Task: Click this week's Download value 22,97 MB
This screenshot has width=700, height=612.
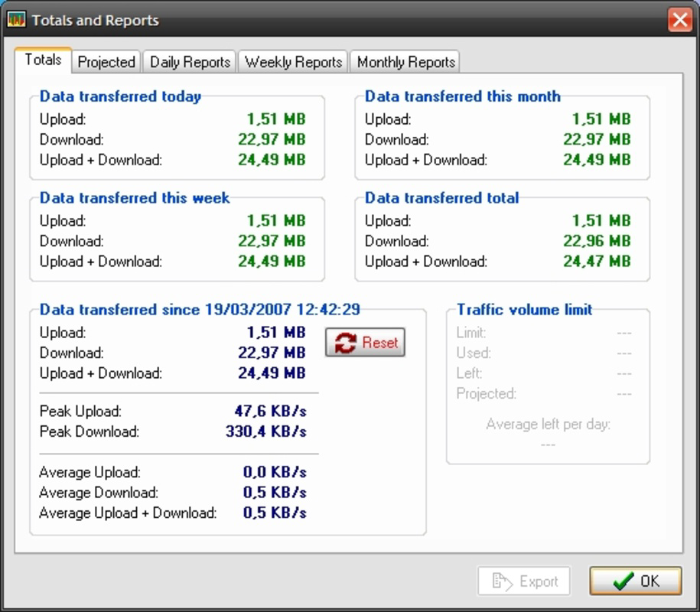Action: 272,241
